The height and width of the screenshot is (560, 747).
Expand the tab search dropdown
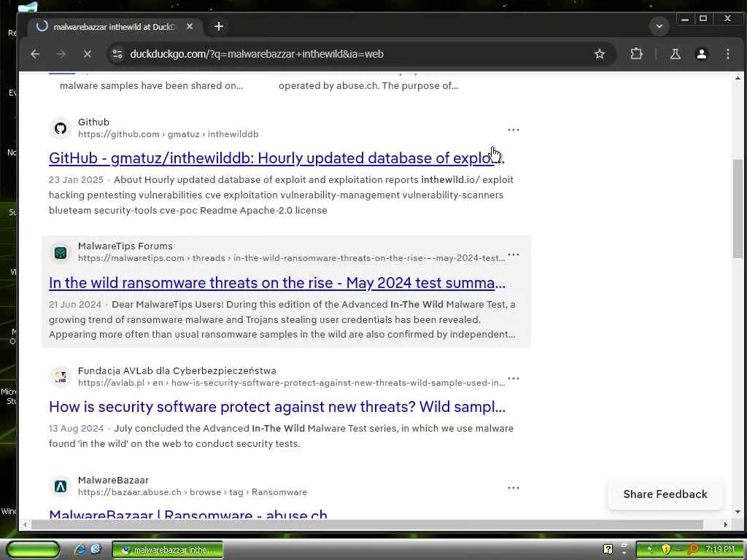click(659, 26)
